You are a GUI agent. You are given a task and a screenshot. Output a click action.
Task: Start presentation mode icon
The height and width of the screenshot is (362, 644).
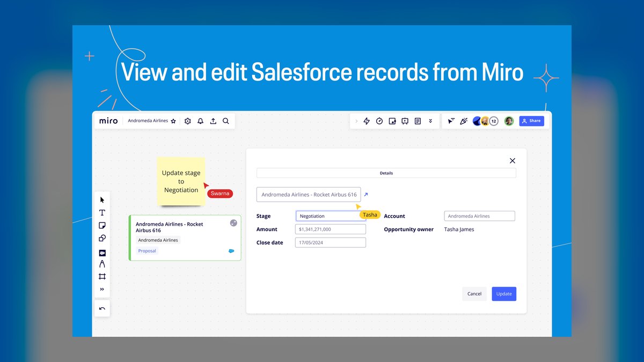click(405, 121)
